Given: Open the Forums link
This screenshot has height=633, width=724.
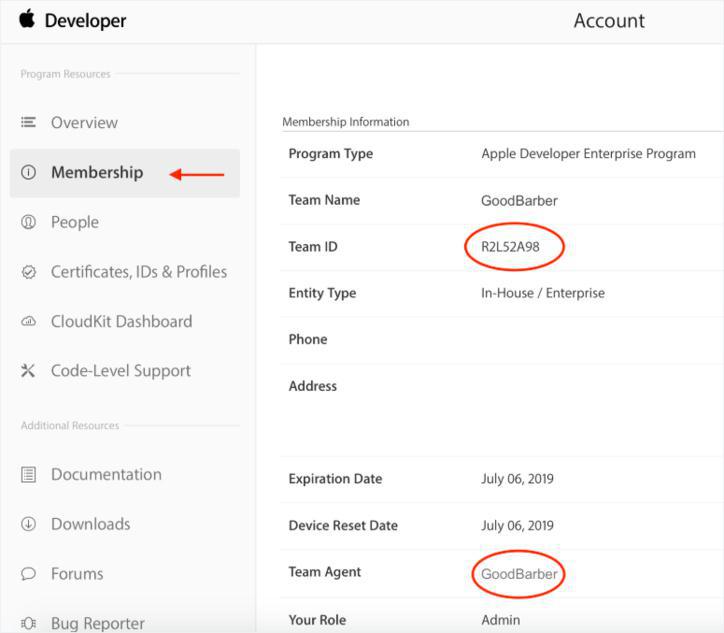Looking at the screenshot, I should pyautogui.click(x=77, y=574).
